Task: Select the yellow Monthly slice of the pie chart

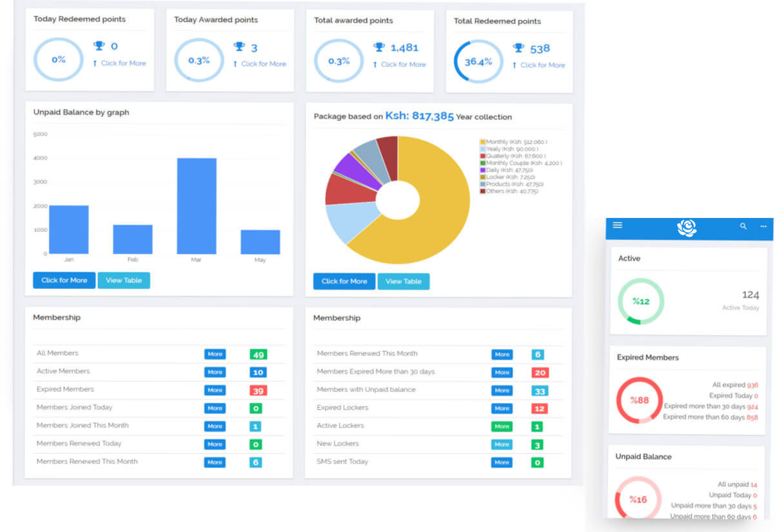Action: pos(438,193)
